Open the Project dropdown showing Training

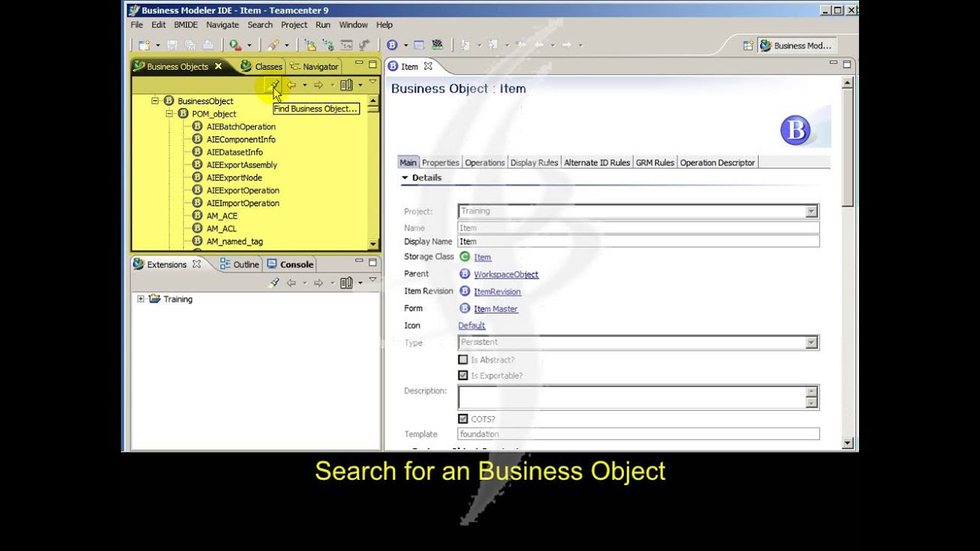[811, 211]
